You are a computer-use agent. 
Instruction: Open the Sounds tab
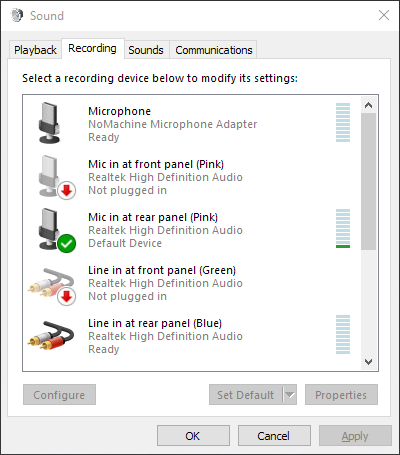pos(146,50)
